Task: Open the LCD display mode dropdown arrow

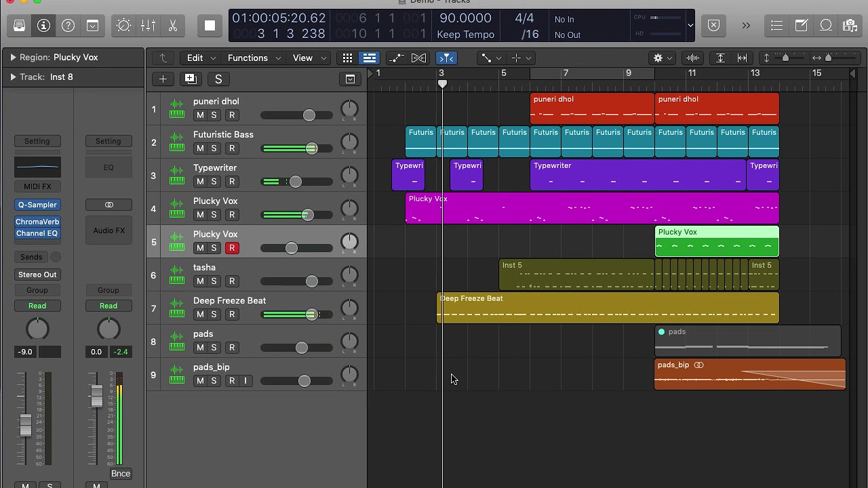Action: coord(690,26)
